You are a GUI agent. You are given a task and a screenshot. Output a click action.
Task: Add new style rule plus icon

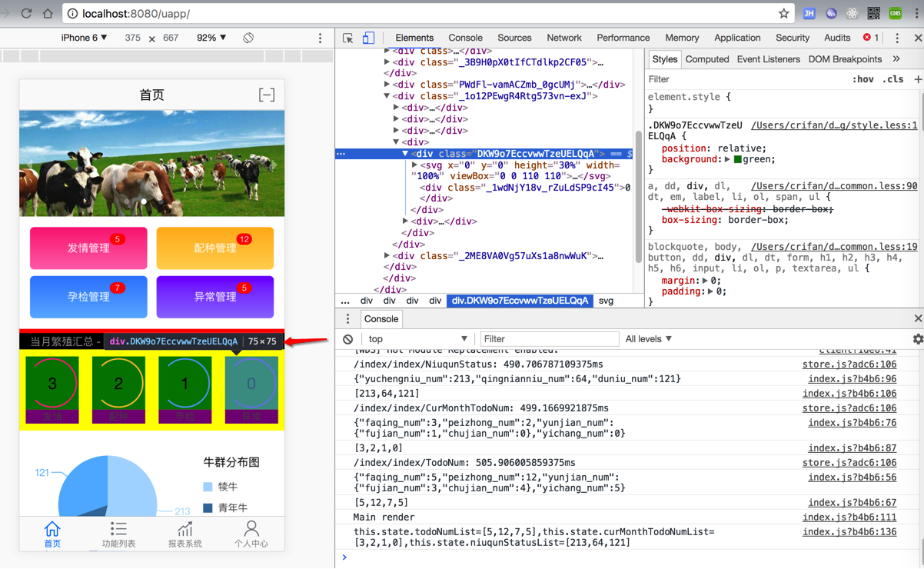point(918,79)
